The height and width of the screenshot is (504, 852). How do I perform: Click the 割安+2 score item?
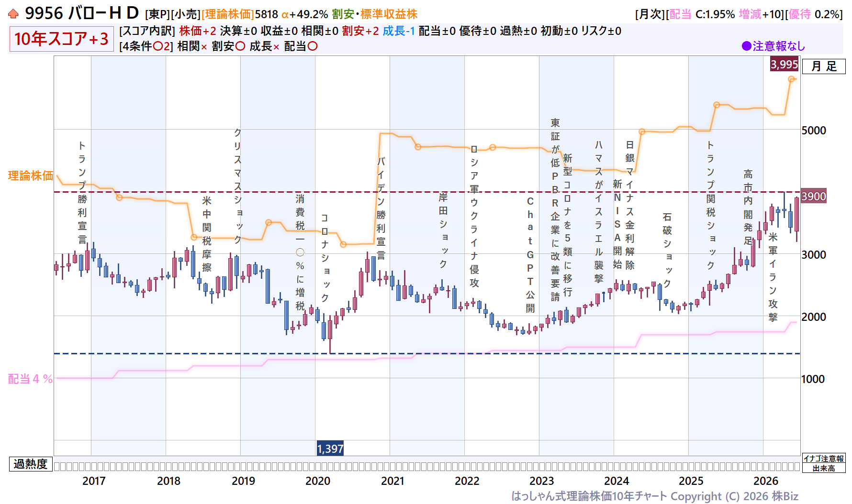pos(360,31)
